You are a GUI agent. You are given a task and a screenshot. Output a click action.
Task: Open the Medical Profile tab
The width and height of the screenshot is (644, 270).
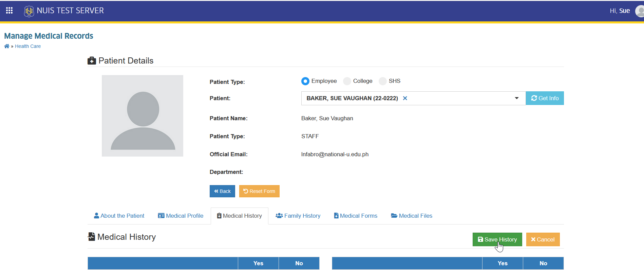tap(181, 216)
